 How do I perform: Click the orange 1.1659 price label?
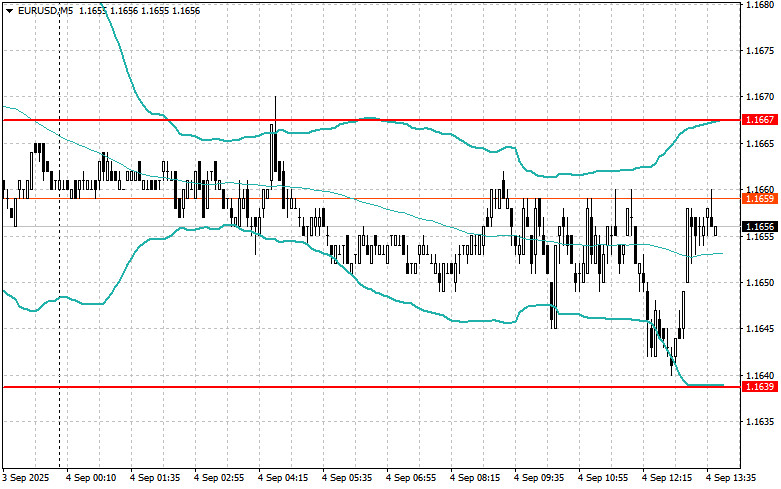(760, 199)
